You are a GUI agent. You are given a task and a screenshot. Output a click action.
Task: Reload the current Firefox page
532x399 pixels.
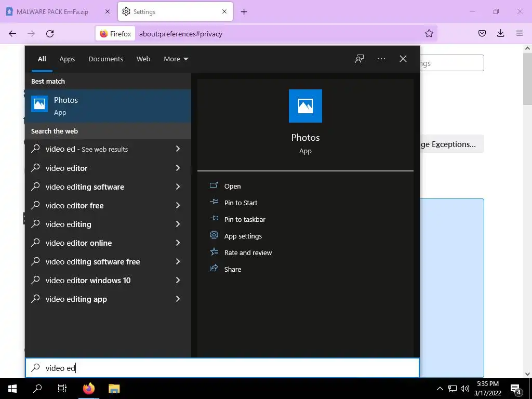(x=50, y=34)
